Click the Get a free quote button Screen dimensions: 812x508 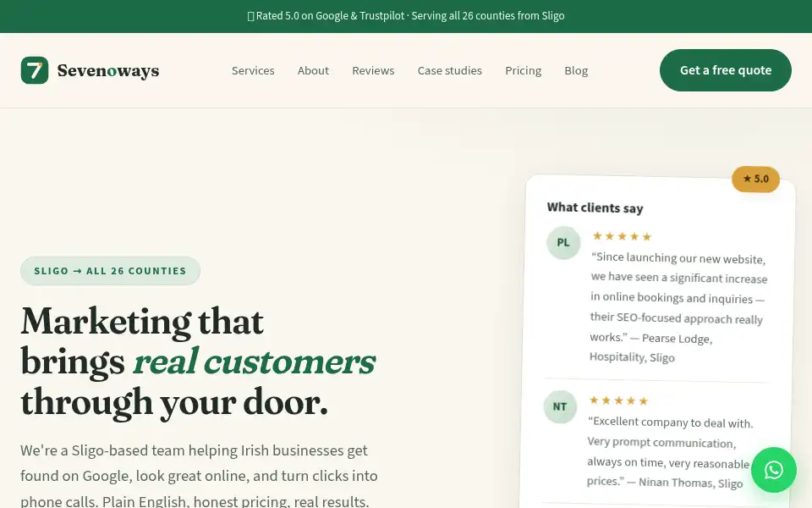pyautogui.click(x=726, y=70)
